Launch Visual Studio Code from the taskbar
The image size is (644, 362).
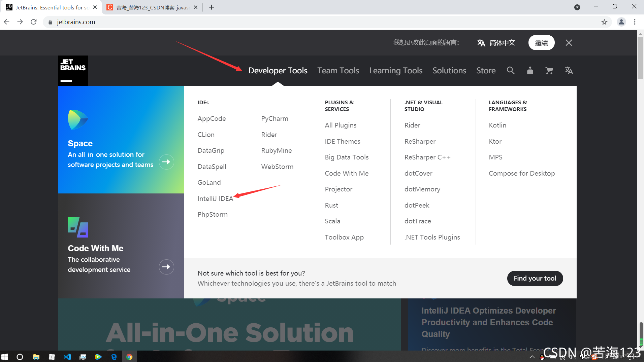click(67, 357)
